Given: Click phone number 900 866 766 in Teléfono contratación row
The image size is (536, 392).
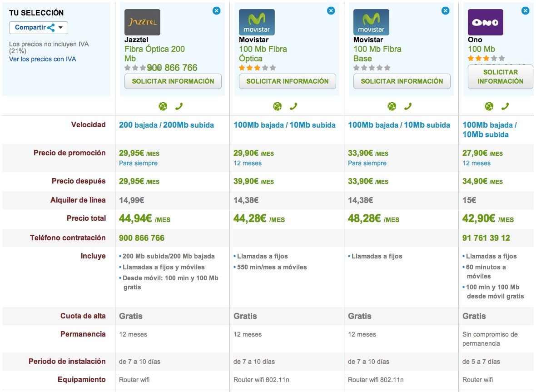Looking at the screenshot, I should coord(142,238).
